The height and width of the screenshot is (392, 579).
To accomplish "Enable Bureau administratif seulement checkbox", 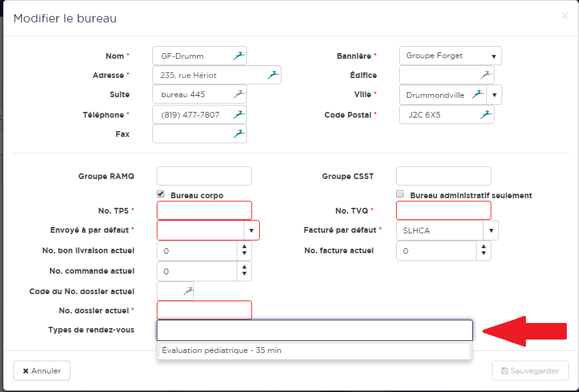I will 401,194.
